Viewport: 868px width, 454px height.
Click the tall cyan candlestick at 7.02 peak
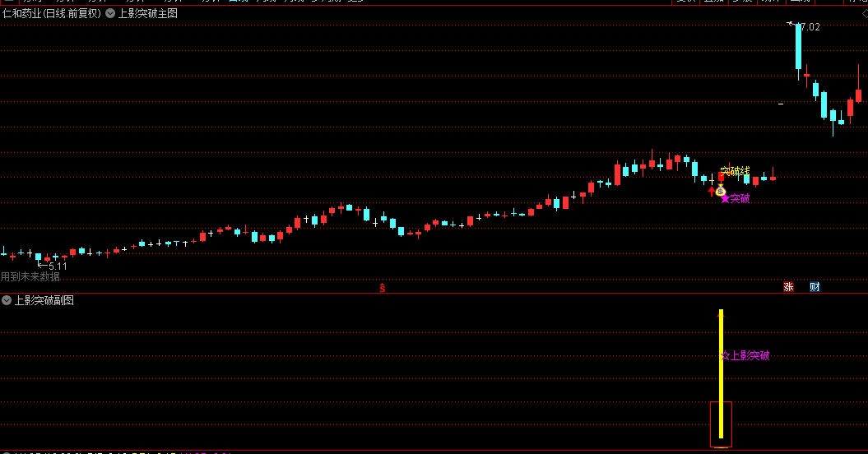(x=798, y=47)
